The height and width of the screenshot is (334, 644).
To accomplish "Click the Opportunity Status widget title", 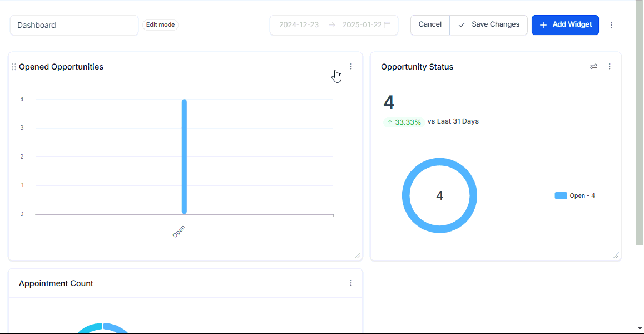I will tap(417, 67).
